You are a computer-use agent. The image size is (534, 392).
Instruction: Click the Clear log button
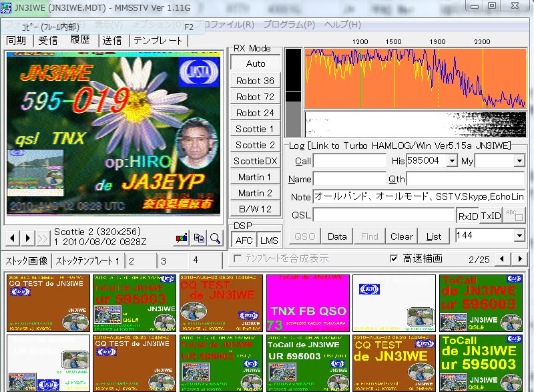402,236
